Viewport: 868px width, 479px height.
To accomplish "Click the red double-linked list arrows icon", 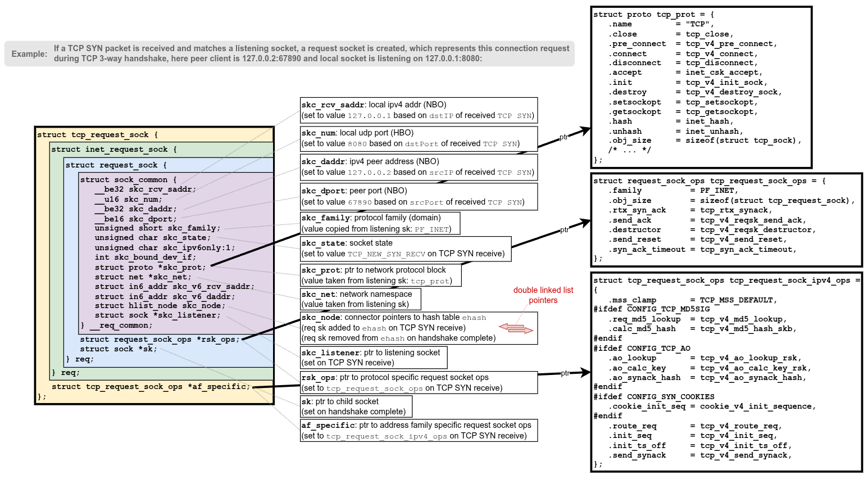I will click(x=516, y=328).
